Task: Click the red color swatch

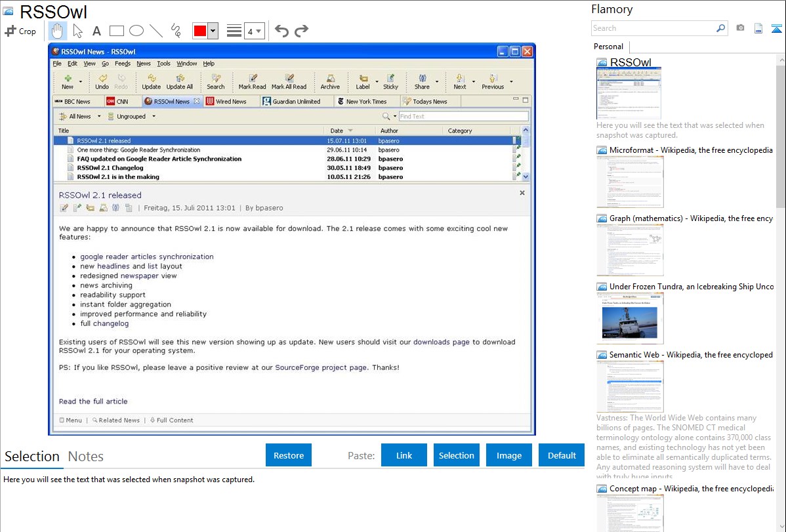Action: click(x=199, y=31)
